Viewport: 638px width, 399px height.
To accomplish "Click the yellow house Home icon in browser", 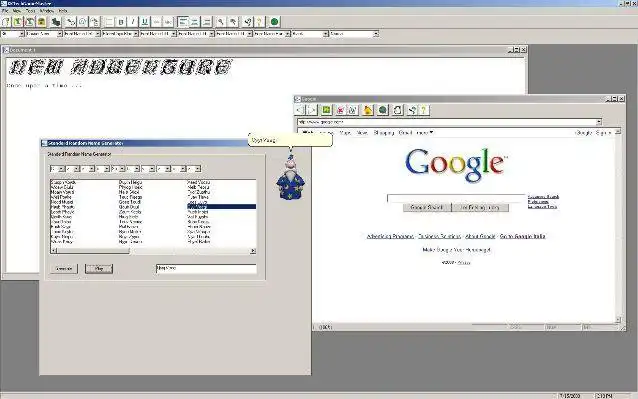I will (368, 110).
